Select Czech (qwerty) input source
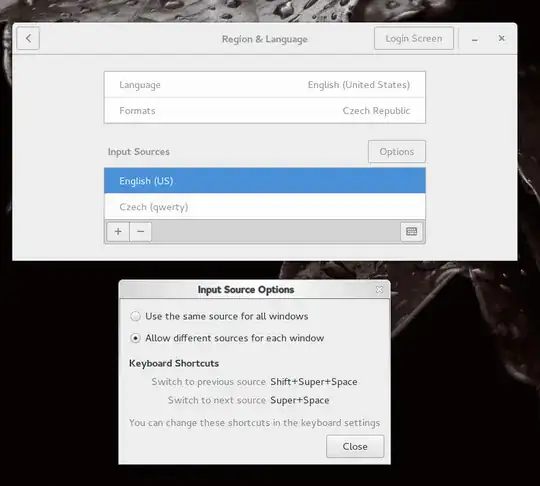This screenshot has height=486, width=540. click(265, 206)
